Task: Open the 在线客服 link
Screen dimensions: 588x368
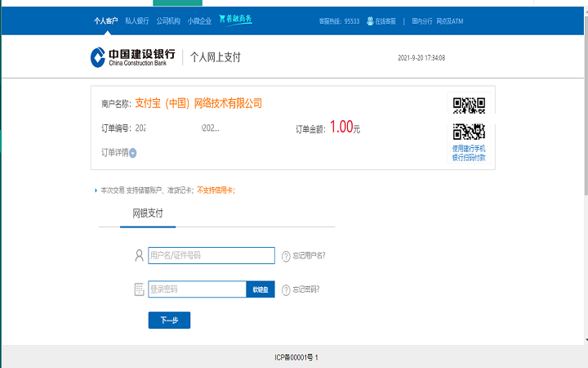Action: 385,21
